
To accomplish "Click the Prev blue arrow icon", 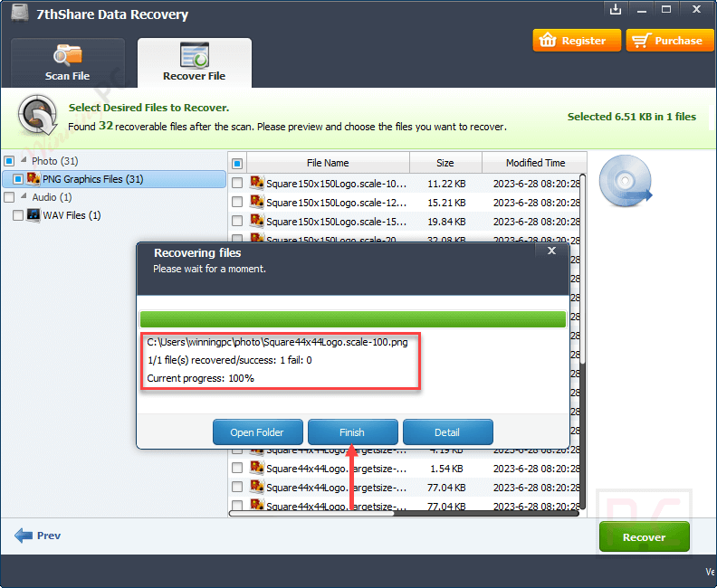I will pyautogui.click(x=24, y=535).
